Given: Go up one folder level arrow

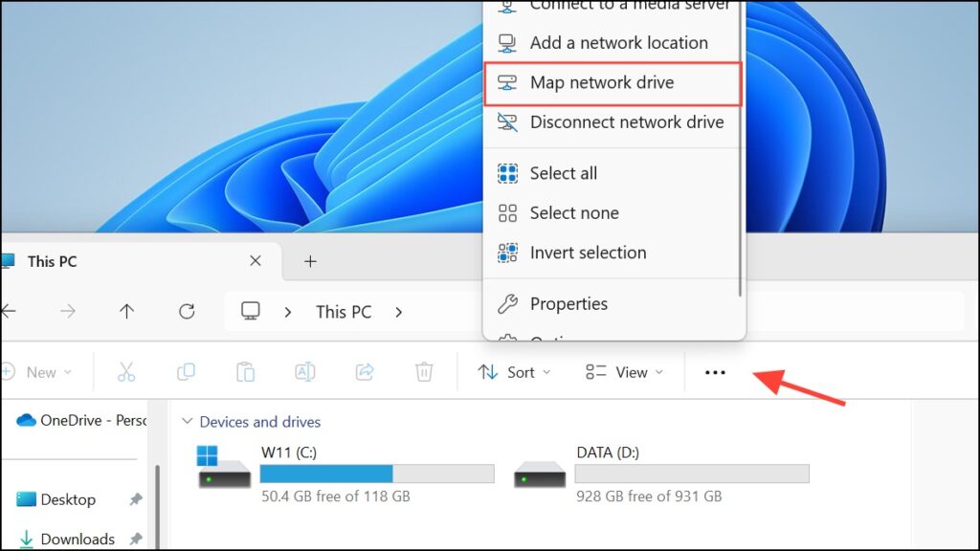Looking at the screenshot, I should click(126, 311).
